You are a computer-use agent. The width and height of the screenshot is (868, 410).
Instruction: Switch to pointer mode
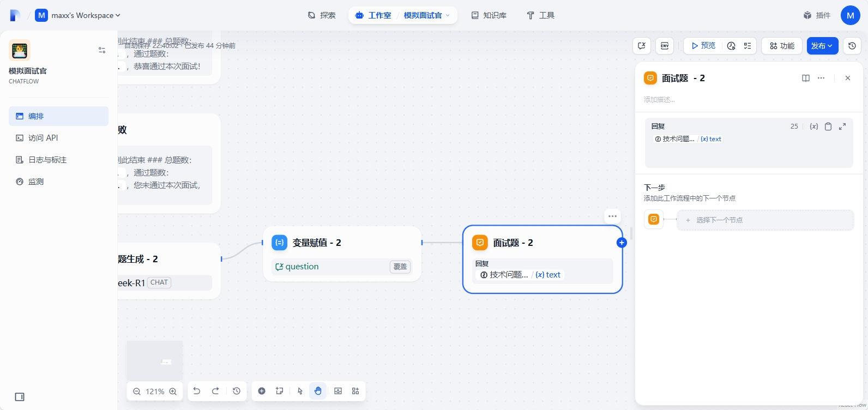pyautogui.click(x=300, y=391)
